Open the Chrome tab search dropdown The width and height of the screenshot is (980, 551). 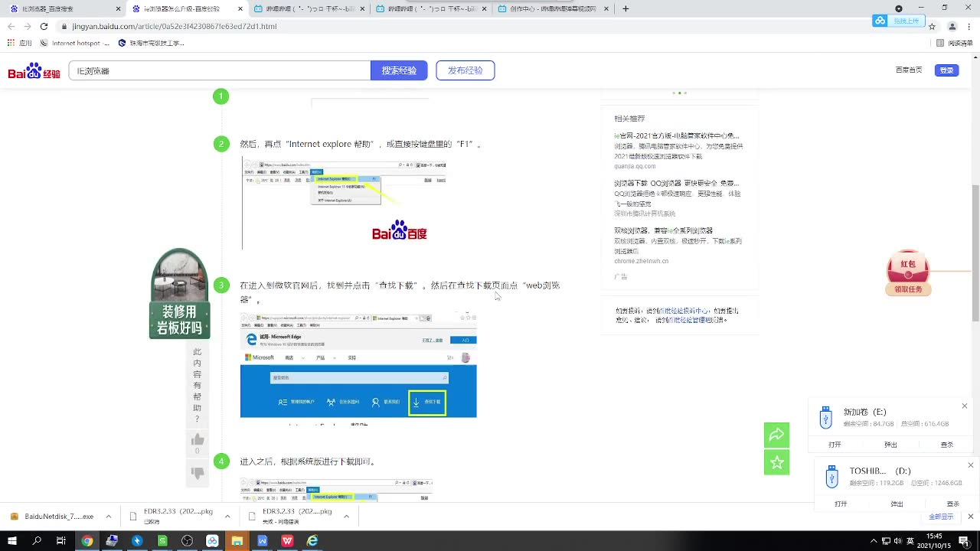coord(899,9)
